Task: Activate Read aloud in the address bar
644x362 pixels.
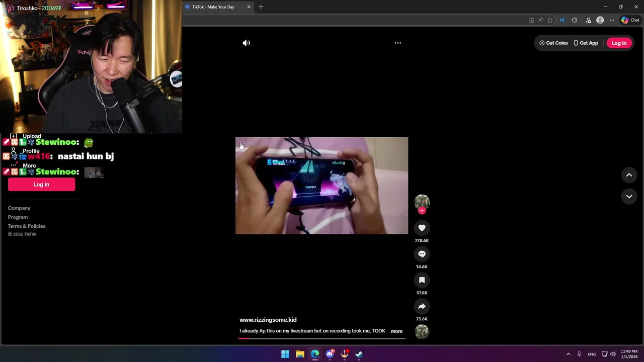Action: [541, 20]
